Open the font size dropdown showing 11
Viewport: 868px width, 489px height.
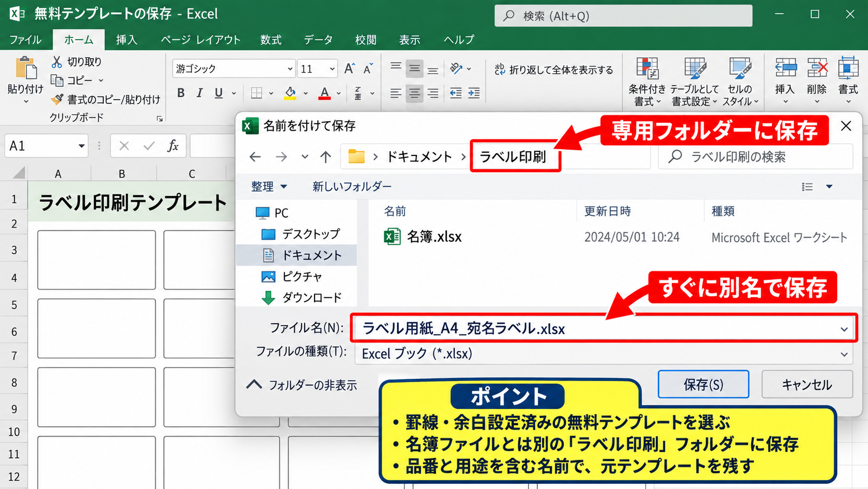(332, 69)
